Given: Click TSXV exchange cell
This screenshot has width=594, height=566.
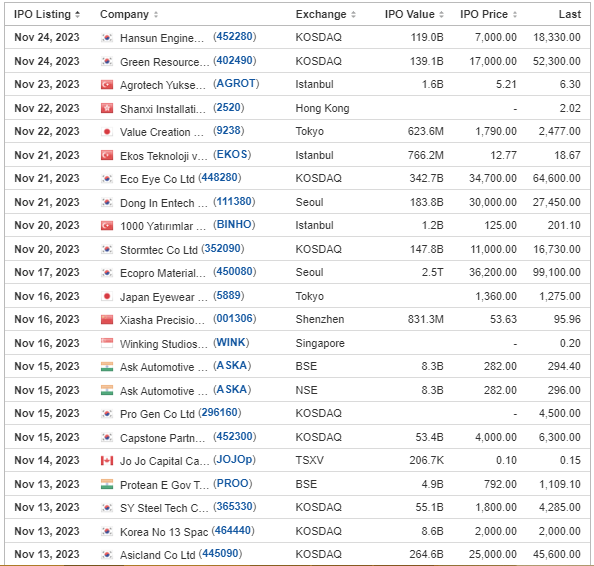Looking at the screenshot, I should pyautogui.click(x=310, y=460).
